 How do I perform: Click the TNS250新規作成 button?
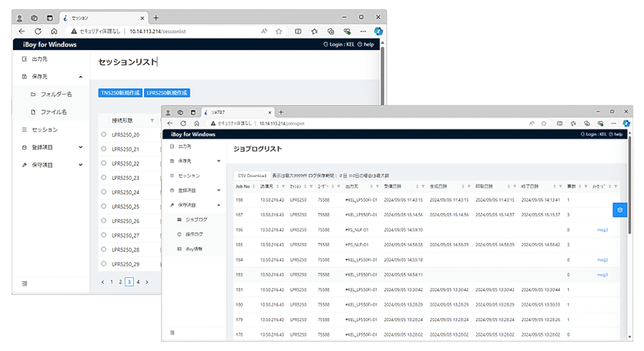[x=119, y=92]
